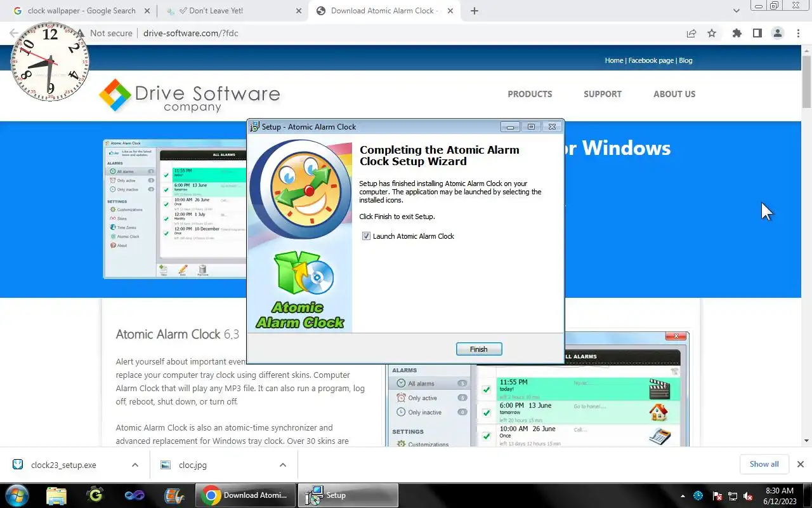The height and width of the screenshot is (508, 812).
Task: Open the Blog link in header
Action: [686, 60]
